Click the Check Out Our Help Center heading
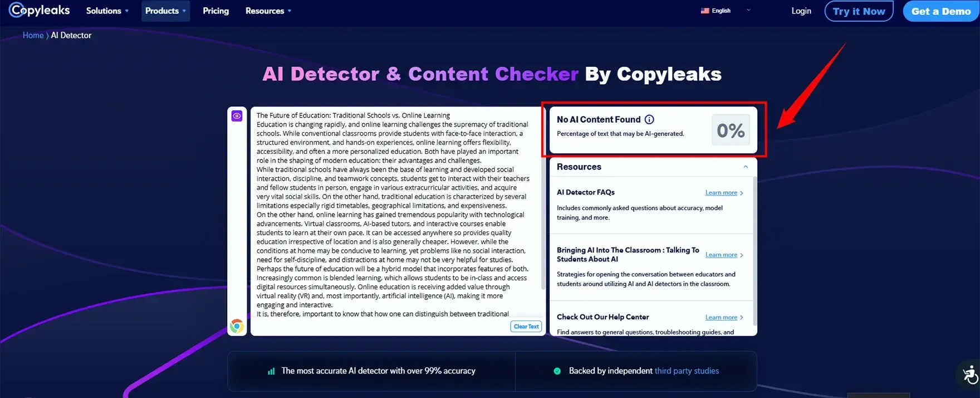Image resolution: width=980 pixels, height=398 pixels. [603, 317]
